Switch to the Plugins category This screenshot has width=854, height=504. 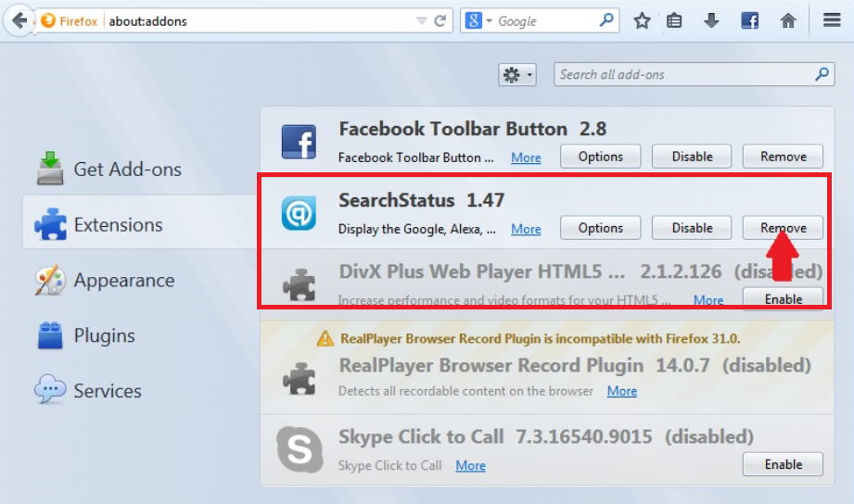click(x=104, y=335)
